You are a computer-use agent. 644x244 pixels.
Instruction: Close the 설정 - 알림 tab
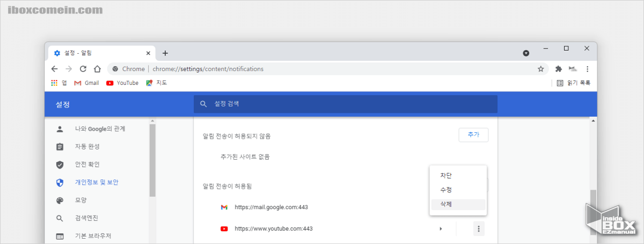tap(148, 53)
